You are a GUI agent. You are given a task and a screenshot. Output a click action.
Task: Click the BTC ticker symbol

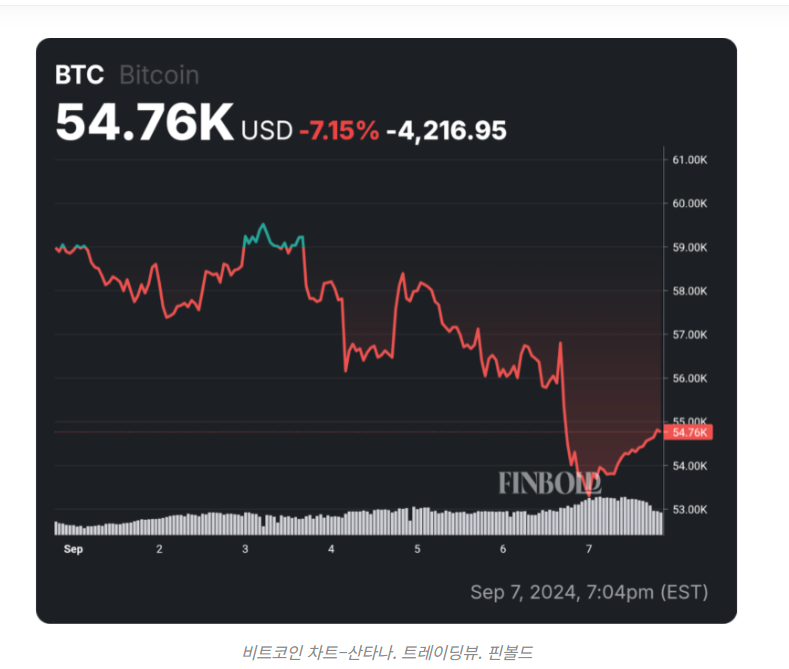click(79, 75)
